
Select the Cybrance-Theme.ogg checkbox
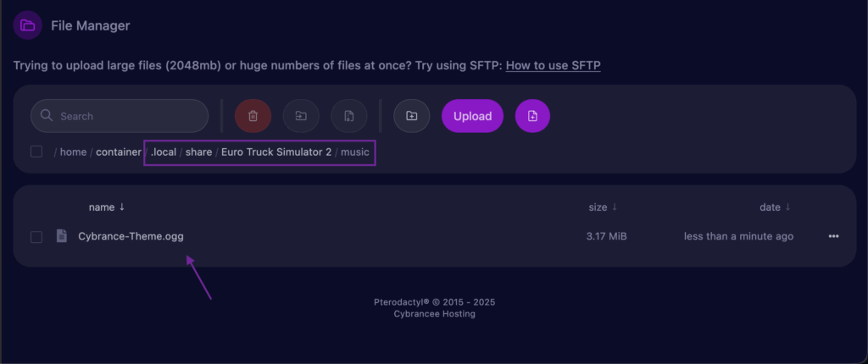[x=36, y=237]
